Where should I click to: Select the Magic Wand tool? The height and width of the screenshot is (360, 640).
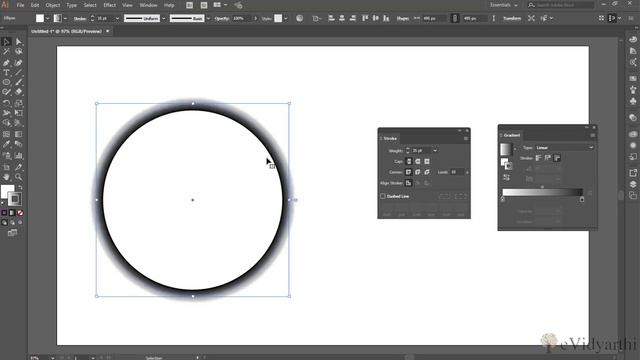click(6, 52)
